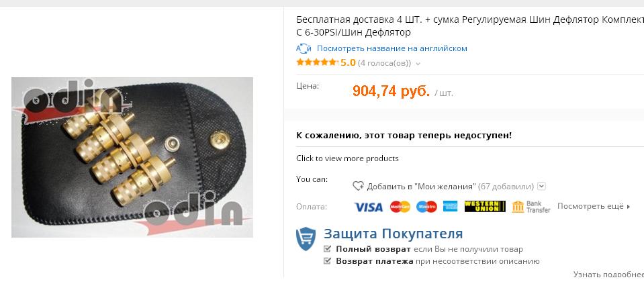Screen dimensions: 644x290
Task: Expand the rating details arrow after votes
Action: (418, 64)
